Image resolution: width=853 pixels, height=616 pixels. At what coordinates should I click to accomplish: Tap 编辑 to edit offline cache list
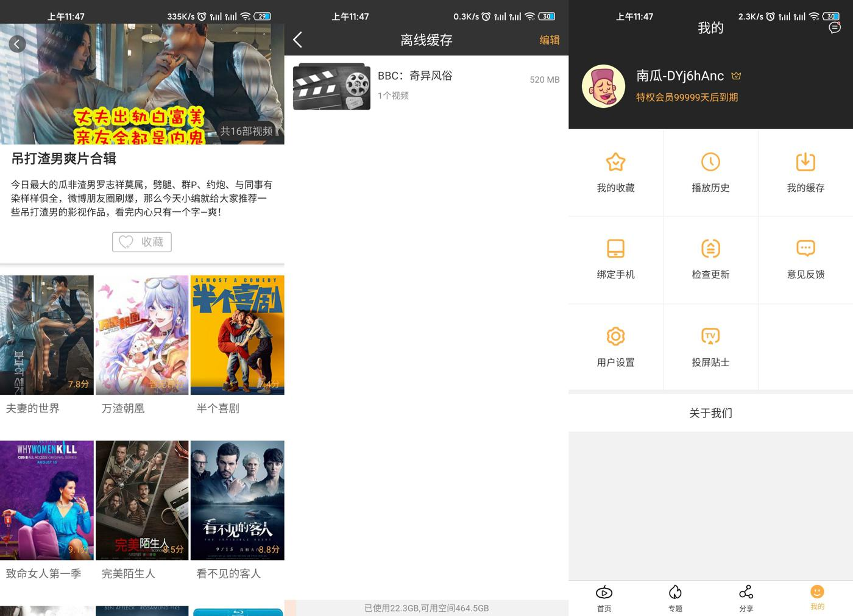point(549,40)
